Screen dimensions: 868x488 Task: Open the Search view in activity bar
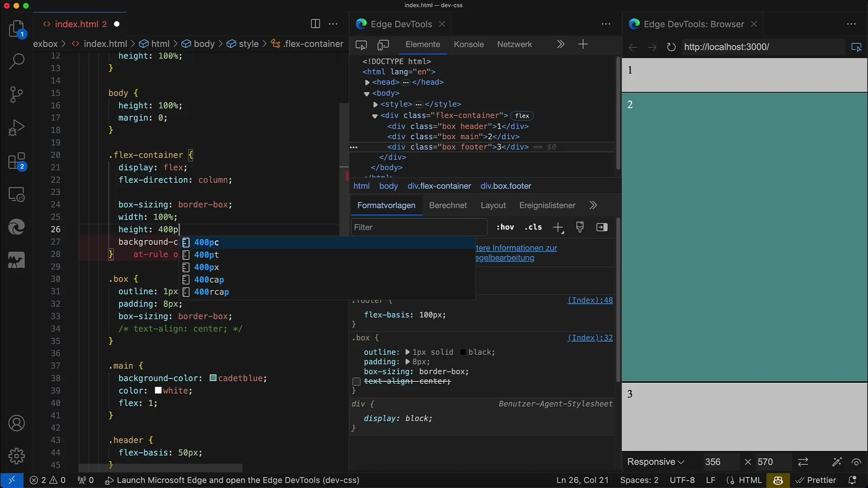coord(17,61)
